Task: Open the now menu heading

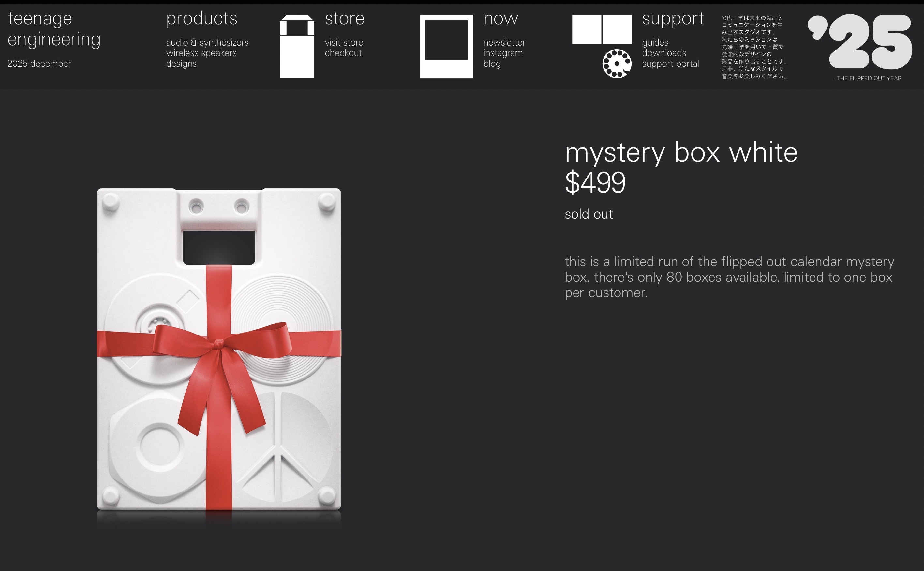Action: (501, 19)
